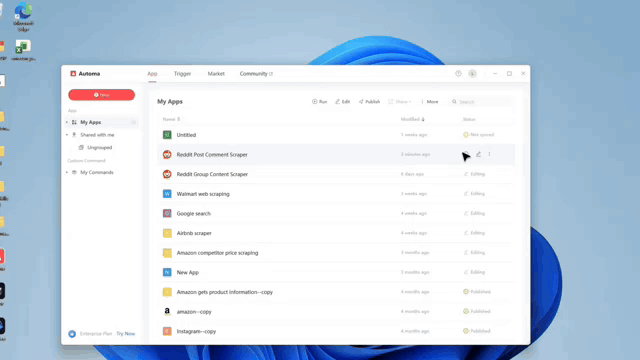640x360 pixels.
Task: Select New App name
Action: (187, 272)
